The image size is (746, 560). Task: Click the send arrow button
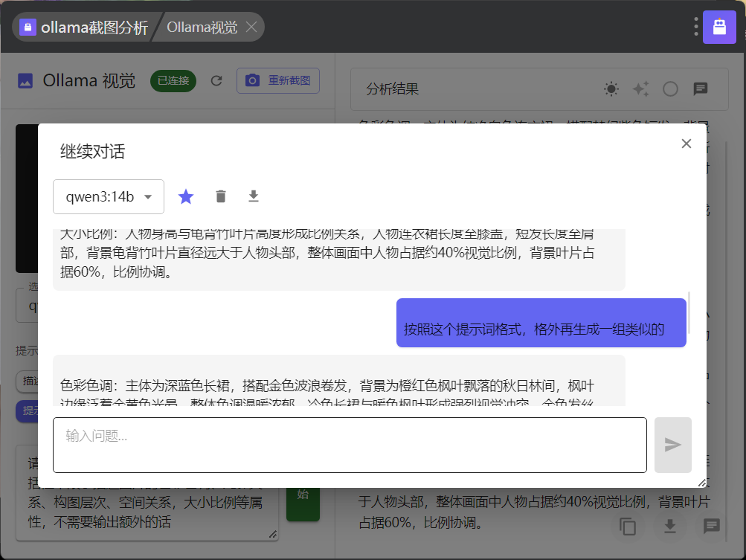672,445
